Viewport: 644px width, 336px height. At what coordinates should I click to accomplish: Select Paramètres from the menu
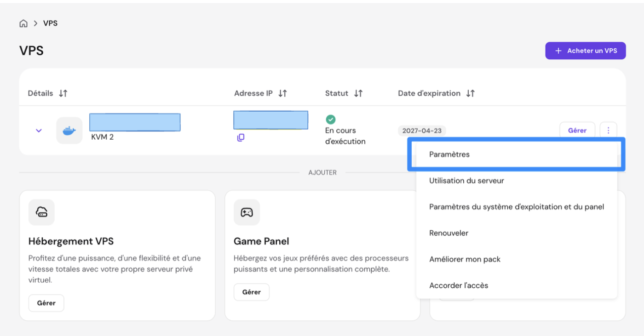[517, 154]
